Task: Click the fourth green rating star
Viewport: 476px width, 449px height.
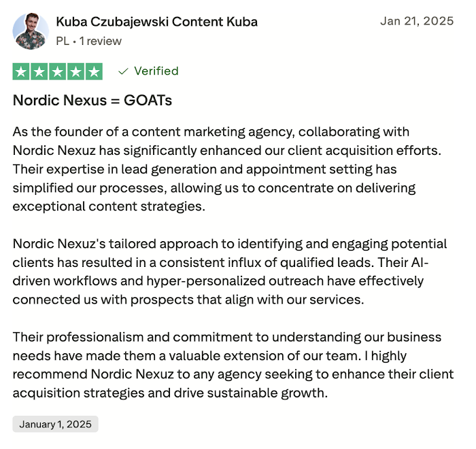Action: pos(75,71)
